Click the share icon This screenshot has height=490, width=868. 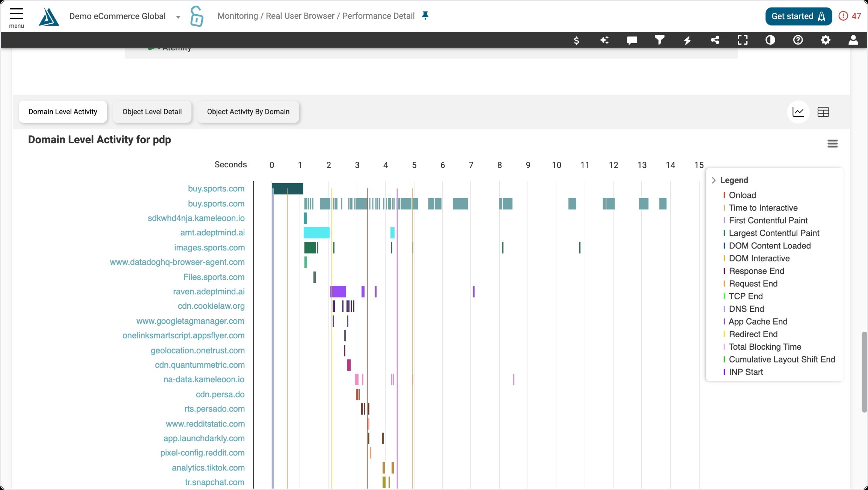(715, 40)
